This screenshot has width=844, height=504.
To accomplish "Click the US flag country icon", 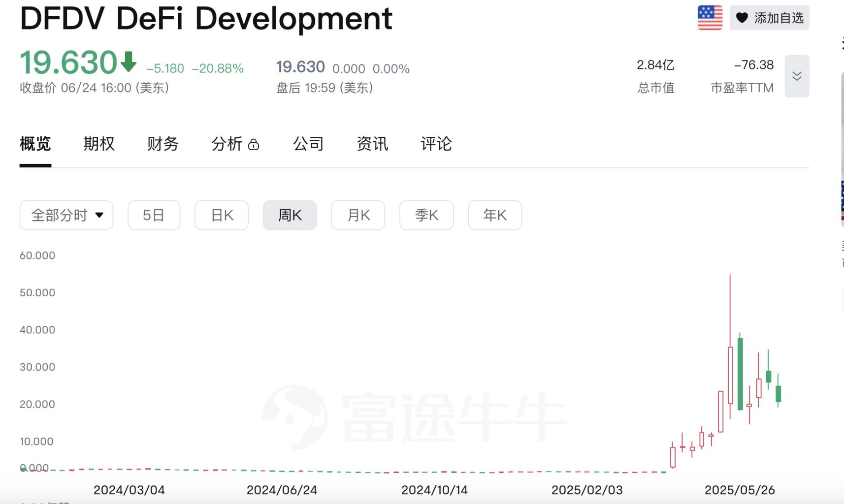I will [709, 17].
